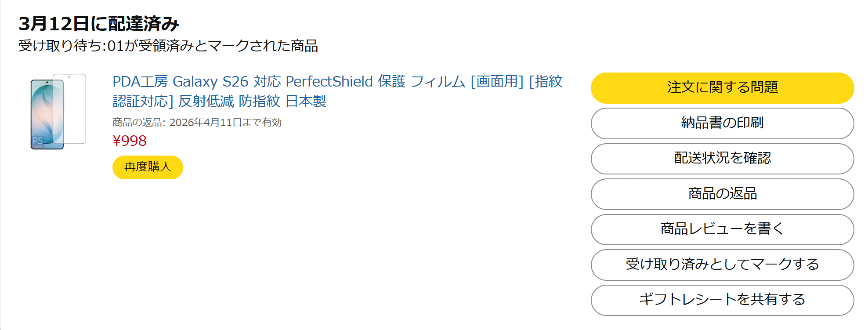Click the PS badge on the product image
Image resolution: width=868 pixels, height=330 pixels.
point(38,141)
